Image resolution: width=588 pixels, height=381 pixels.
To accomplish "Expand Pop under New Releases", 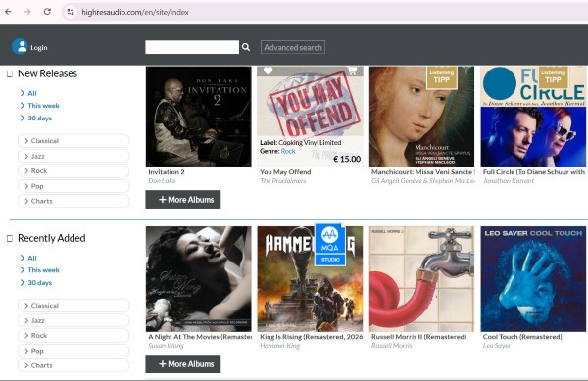I will click(73, 186).
